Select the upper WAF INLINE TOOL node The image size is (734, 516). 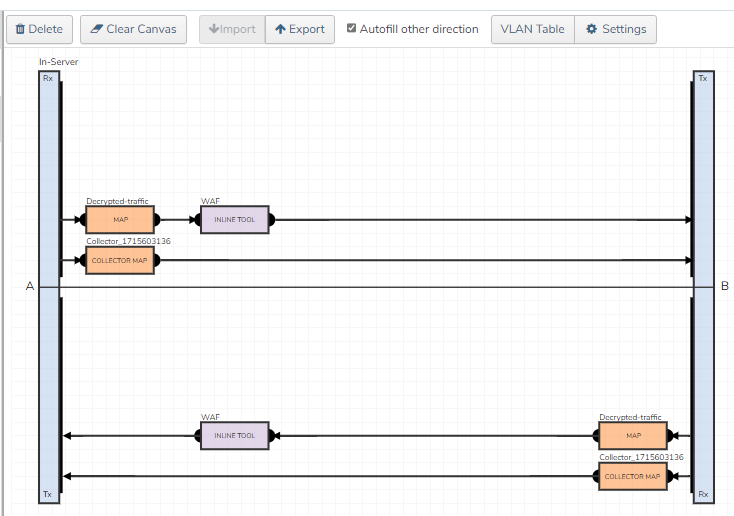[235, 220]
